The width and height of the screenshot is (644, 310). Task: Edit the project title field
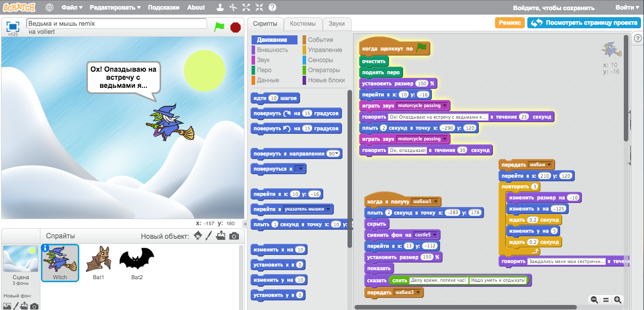[x=116, y=24]
